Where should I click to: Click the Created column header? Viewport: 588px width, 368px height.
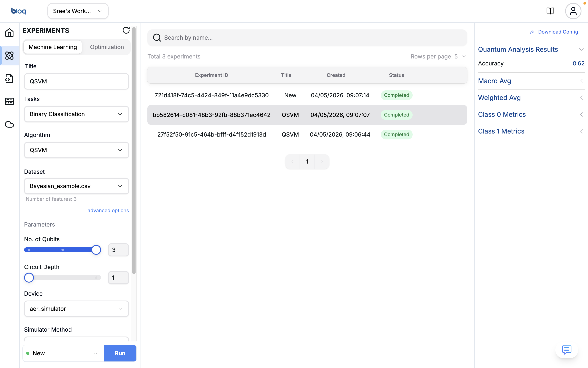[336, 75]
